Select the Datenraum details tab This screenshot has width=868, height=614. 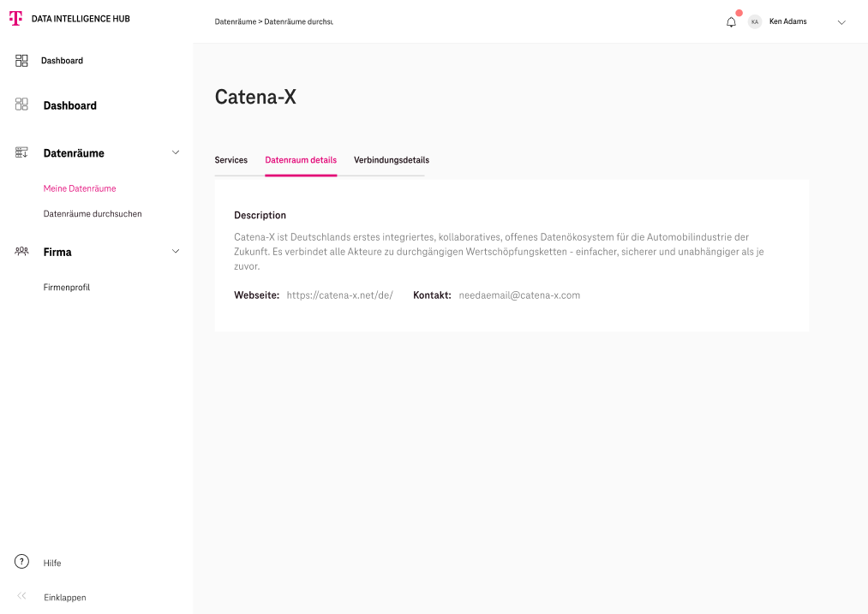(x=301, y=160)
